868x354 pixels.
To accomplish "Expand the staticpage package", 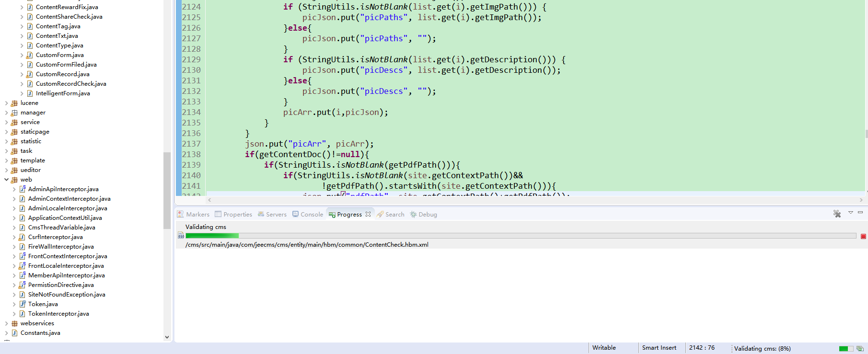I will pyautogui.click(x=6, y=132).
